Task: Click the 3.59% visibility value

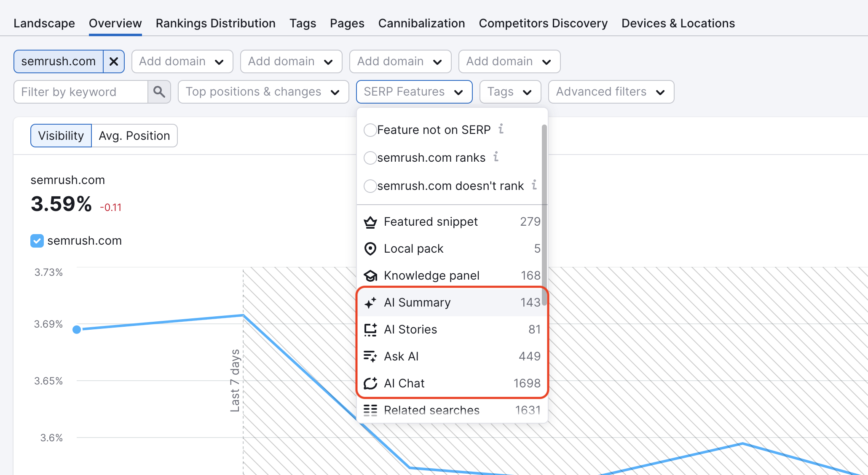Action: coord(61,204)
